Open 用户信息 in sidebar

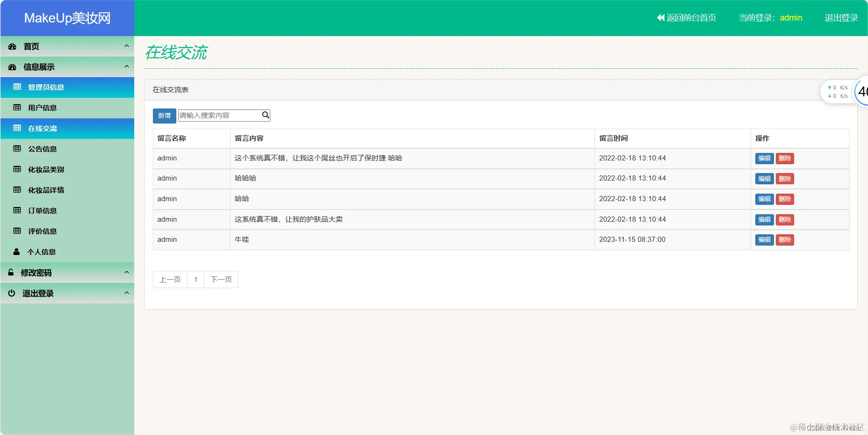tap(67, 108)
